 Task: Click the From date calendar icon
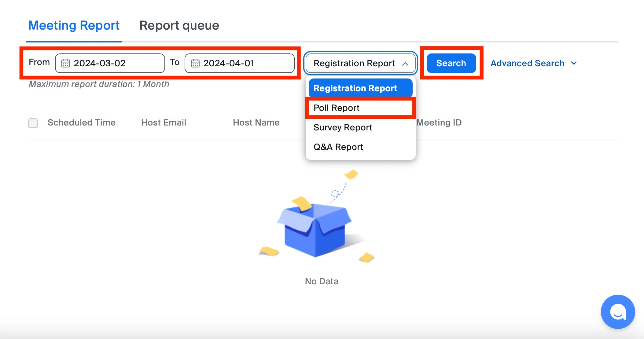[x=65, y=63]
